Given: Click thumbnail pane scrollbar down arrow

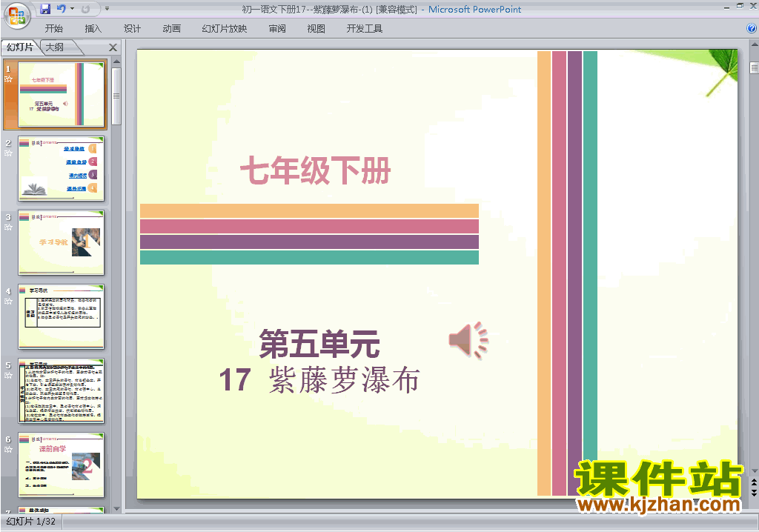Looking at the screenshot, I should (116, 509).
